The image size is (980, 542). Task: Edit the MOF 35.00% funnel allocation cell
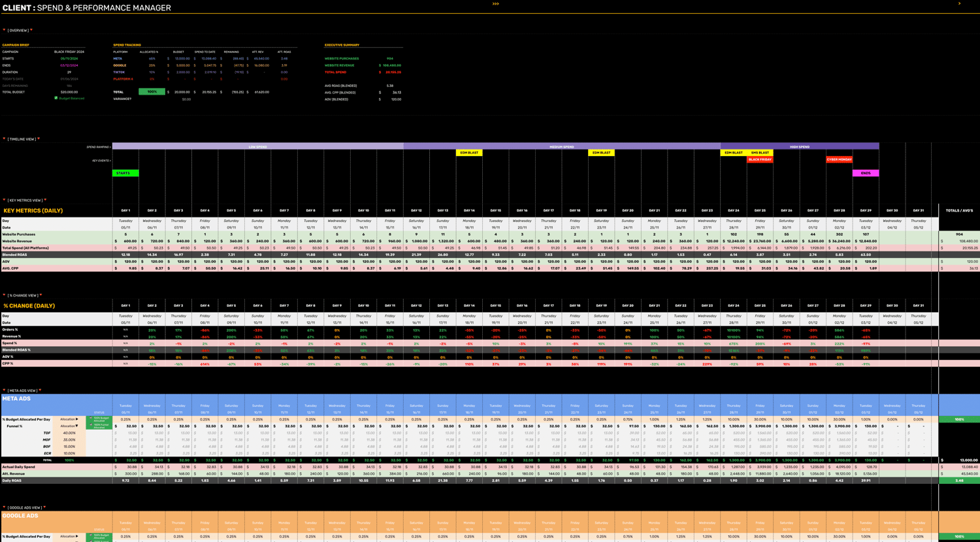(x=69, y=439)
